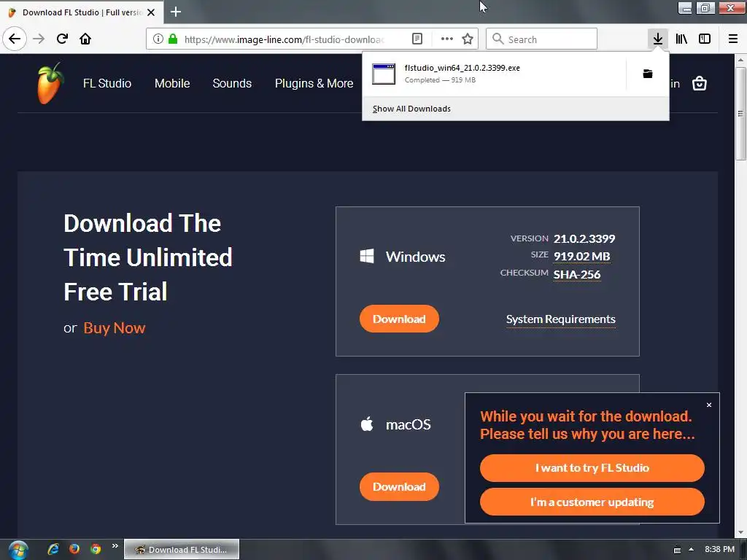Toggle Reader View icon in address bar
The width and height of the screenshot is (747, 560).
pos(417,39)
